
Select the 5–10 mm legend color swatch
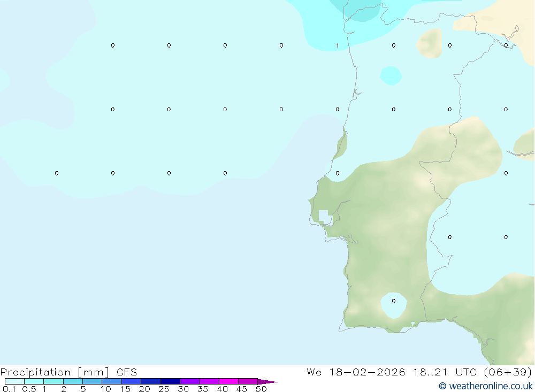(93, 381)
